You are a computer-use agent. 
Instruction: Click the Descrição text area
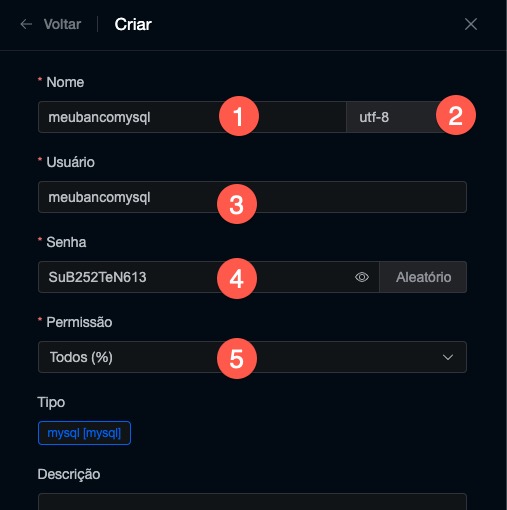click(252, 502)
